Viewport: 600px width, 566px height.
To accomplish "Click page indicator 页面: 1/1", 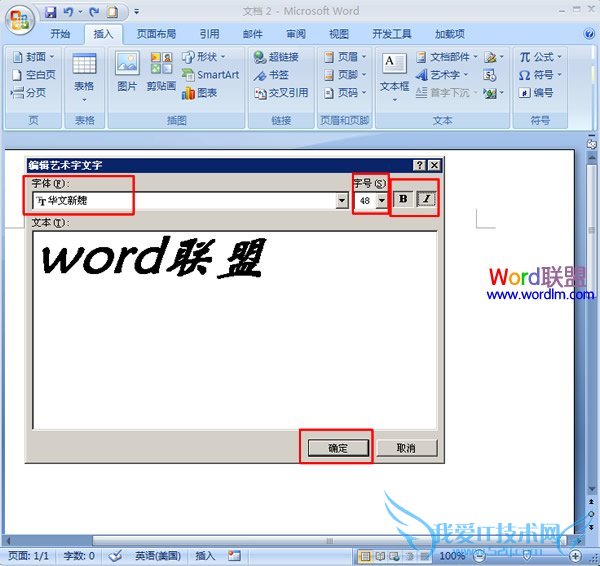I will [28, 555].
